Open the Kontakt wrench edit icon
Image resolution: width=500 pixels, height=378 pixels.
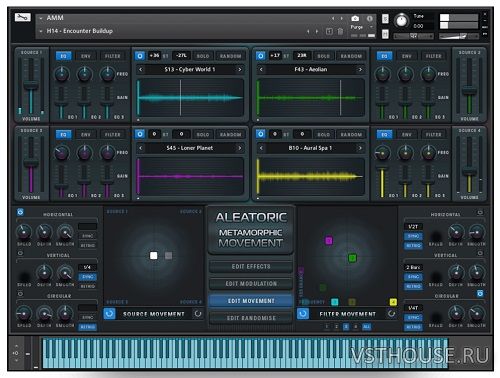point(23,17)
